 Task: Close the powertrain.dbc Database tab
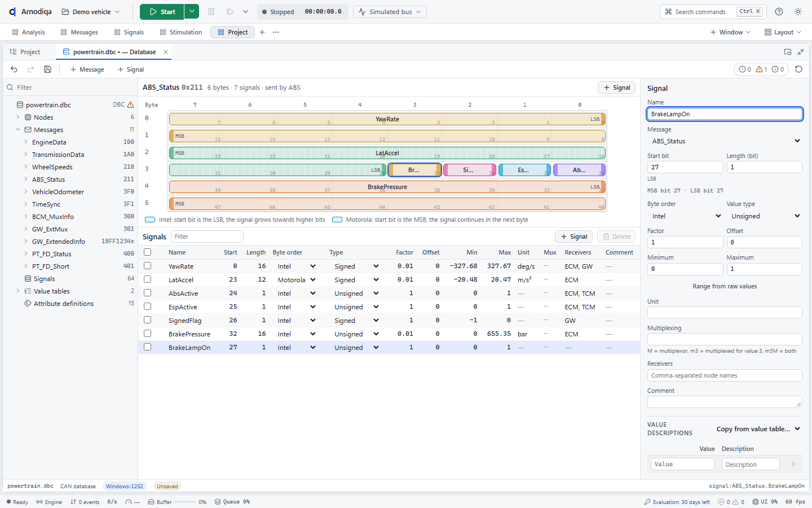click(x=166, y=52)
